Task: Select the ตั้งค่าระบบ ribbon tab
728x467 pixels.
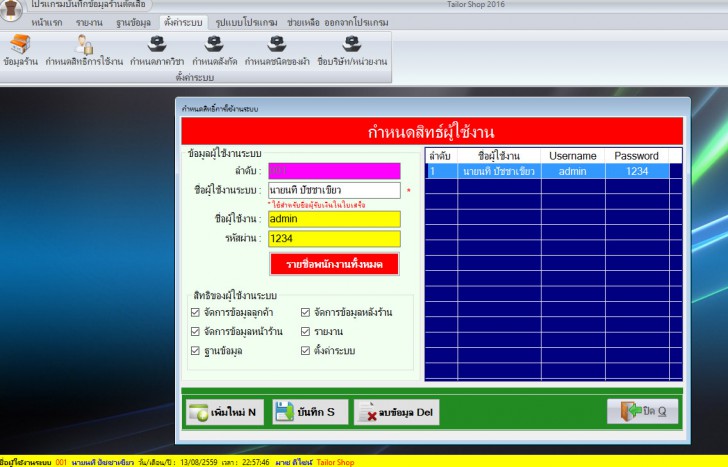Action: pos(183,22)
